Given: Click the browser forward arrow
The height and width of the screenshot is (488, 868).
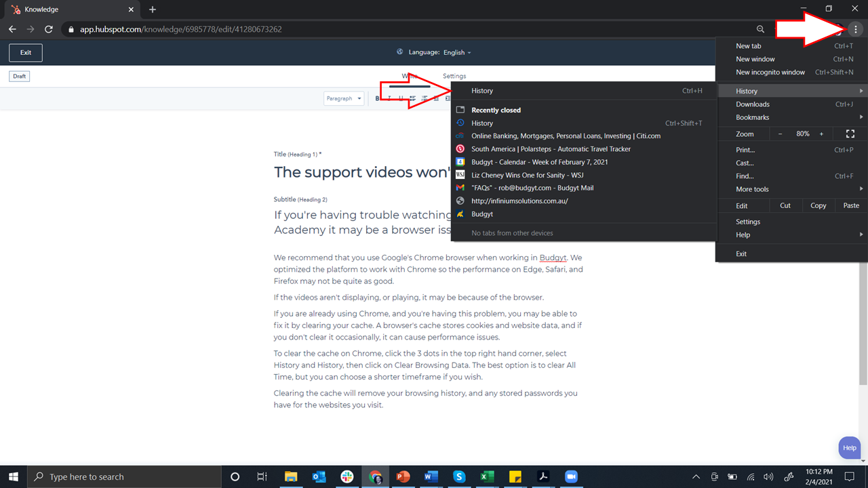Looking at the screenshot, I should click(31, 29).
